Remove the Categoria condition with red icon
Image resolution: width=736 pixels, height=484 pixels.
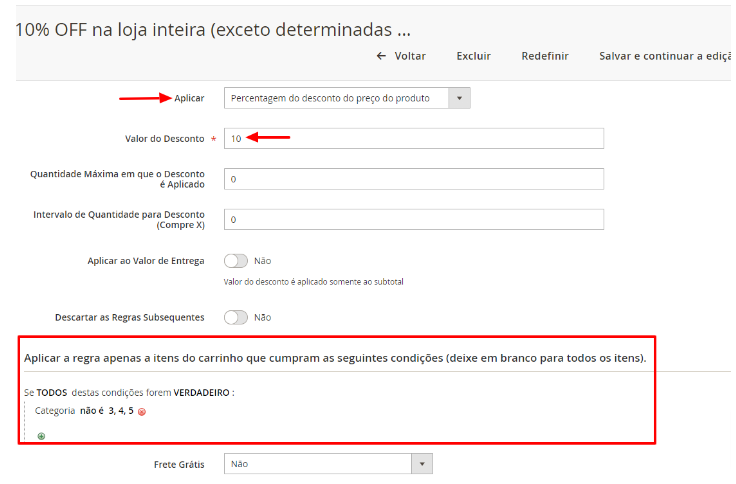pos(142,412)
